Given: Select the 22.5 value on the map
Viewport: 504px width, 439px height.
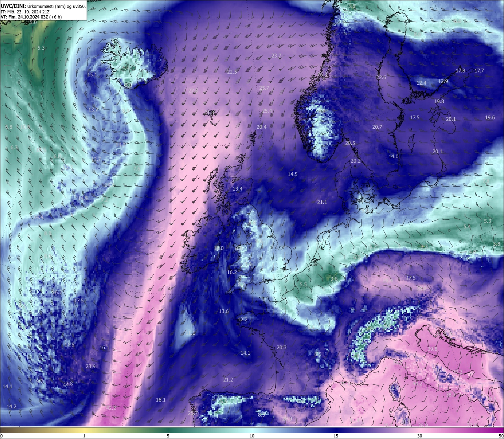Looking at the screenshot, I should pyautogui.click(x=232, y=72).
